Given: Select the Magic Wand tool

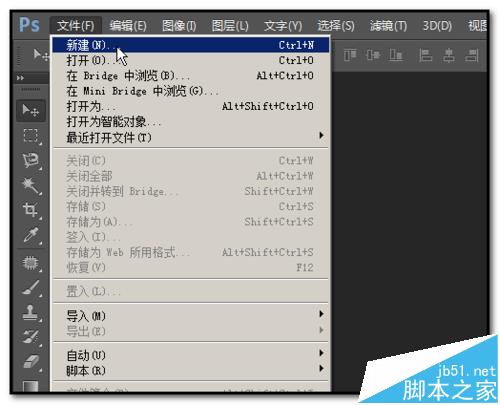Looking at the screenshot, I should pos(30,185).
